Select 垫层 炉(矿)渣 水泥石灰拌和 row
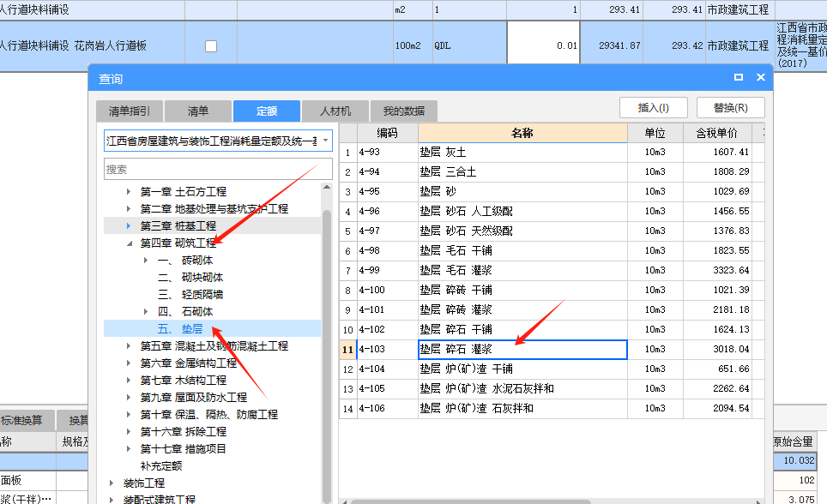This screenshot has height=504, width=827. (551, 388)
